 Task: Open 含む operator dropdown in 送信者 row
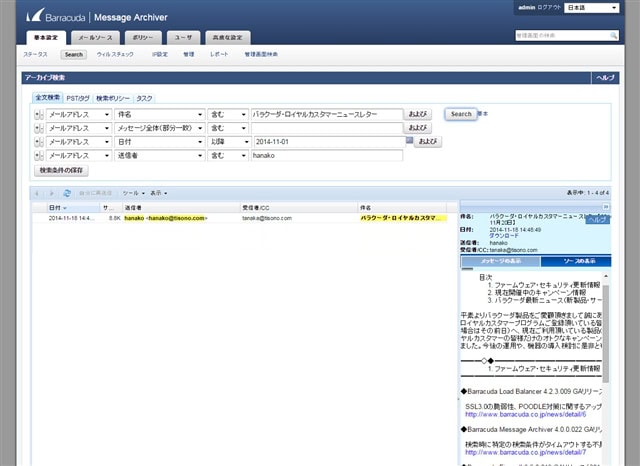click(228, 155)
